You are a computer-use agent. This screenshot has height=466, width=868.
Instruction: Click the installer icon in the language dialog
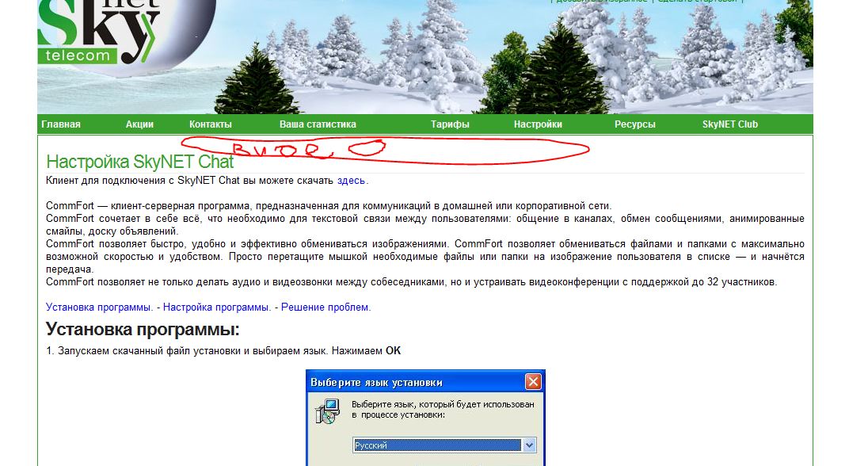click(x=328, y=411)
